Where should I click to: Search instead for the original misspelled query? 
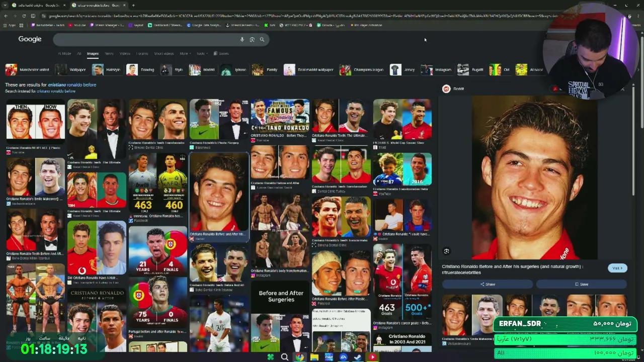tap(56, 92)
